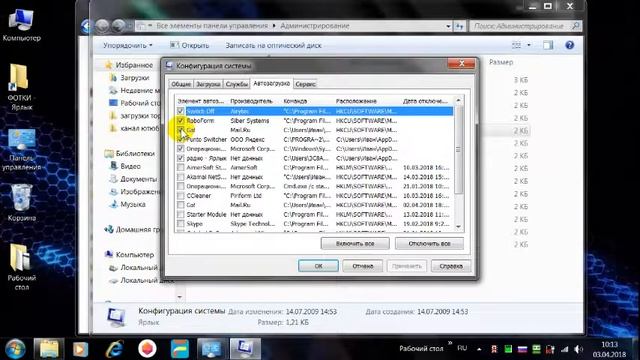Select Загрузки in Explorer sidebar

134,78
